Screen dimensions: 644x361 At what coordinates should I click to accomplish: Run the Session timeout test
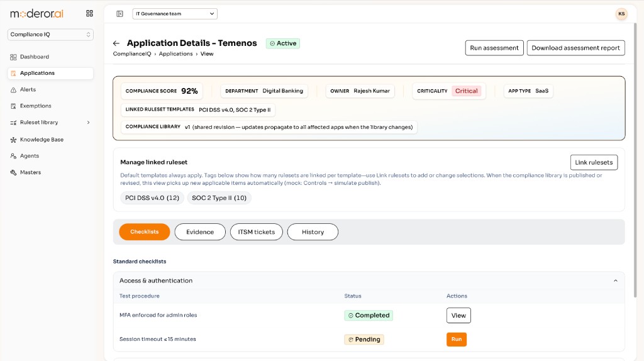[x=457, y=339]
